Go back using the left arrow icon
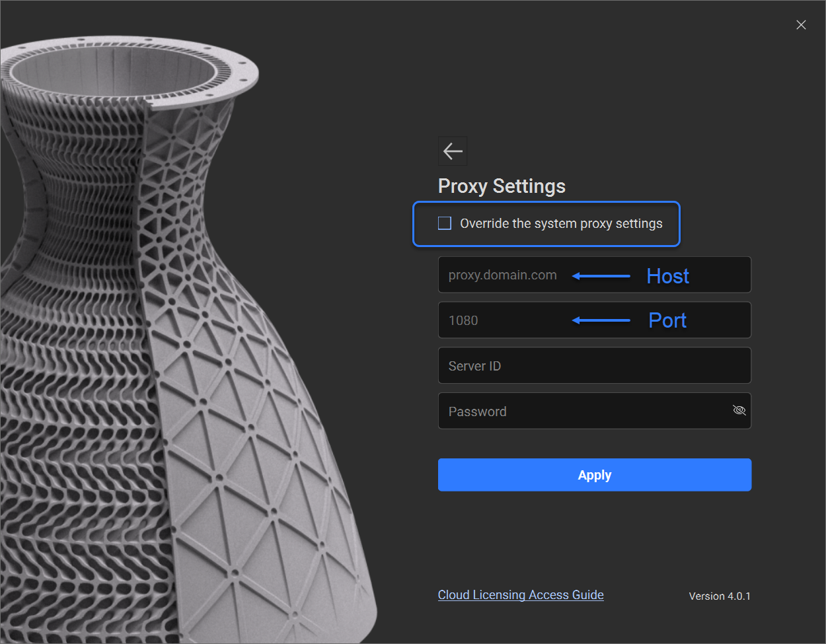 click(453, 151)
